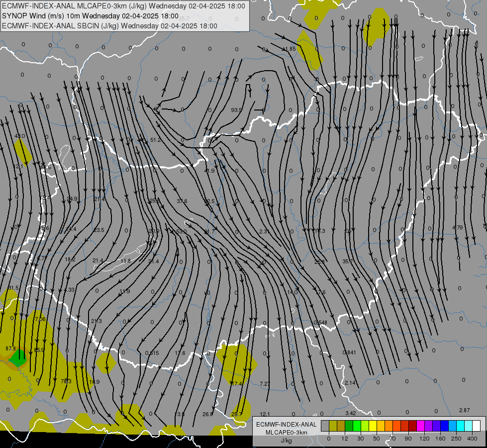Click the map value 37.6

point(182,201)
